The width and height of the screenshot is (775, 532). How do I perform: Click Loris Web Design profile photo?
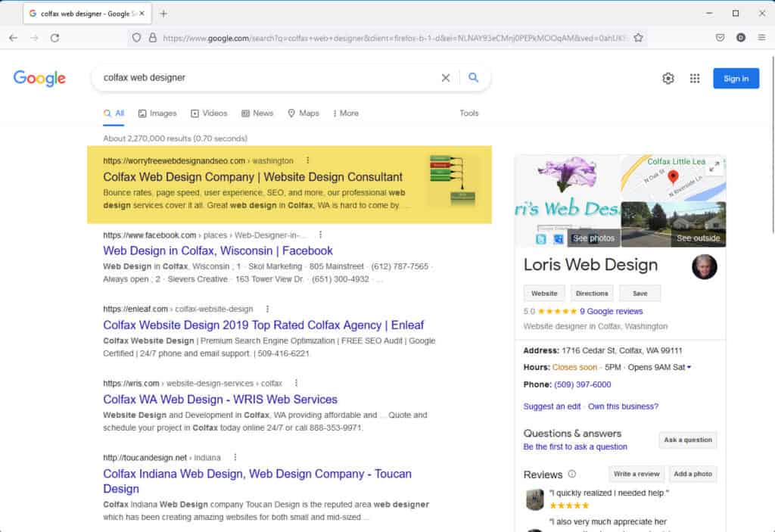(705, 267)
